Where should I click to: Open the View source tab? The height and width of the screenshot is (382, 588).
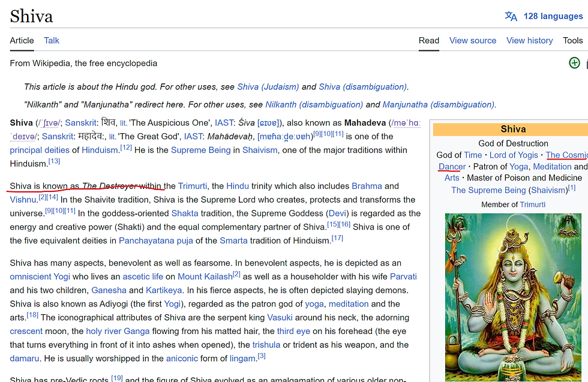click(x=473, y=41)
